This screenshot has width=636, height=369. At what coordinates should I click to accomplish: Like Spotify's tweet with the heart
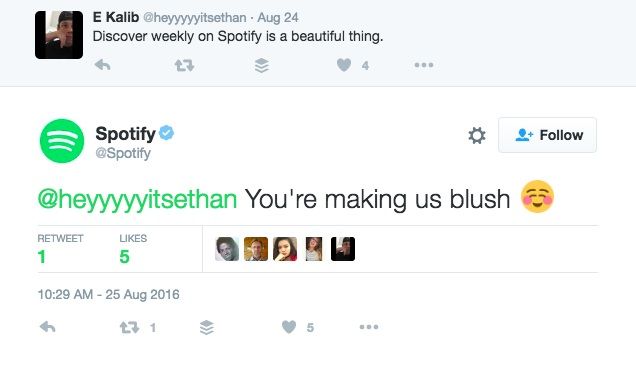click(x=289, y=327)
